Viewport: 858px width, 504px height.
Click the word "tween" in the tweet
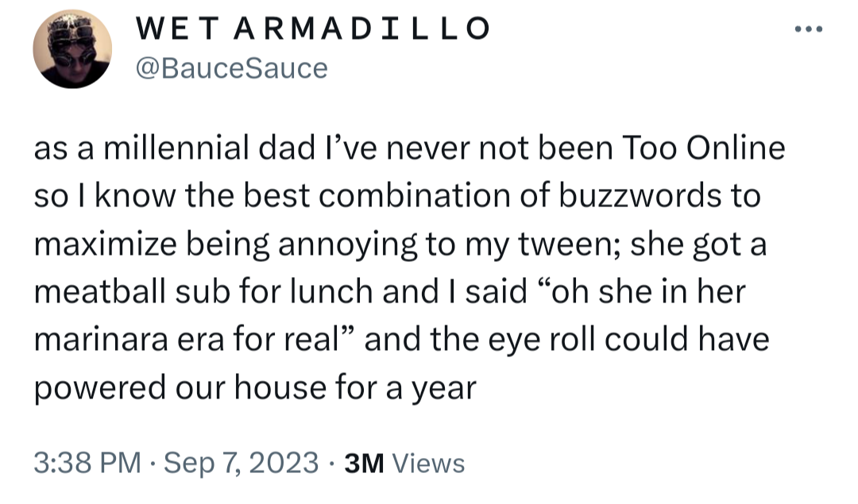572,244
